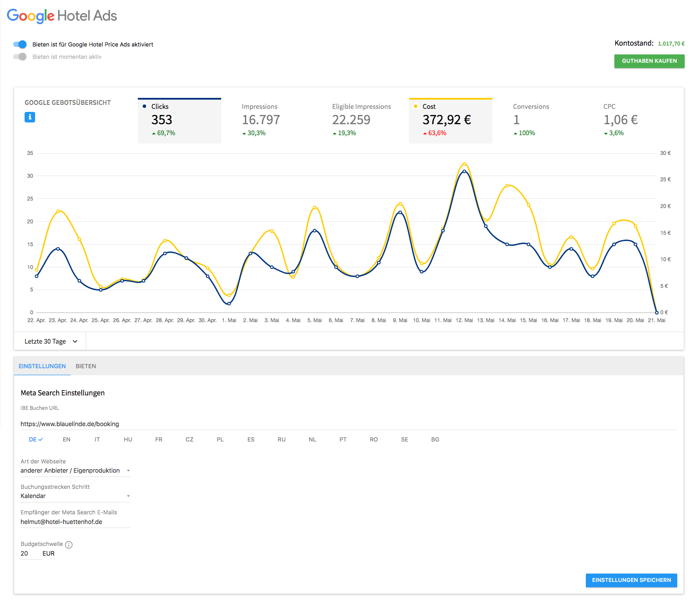Select the FR language tab
Screen dimensions: 700x603
coord(159,439)
